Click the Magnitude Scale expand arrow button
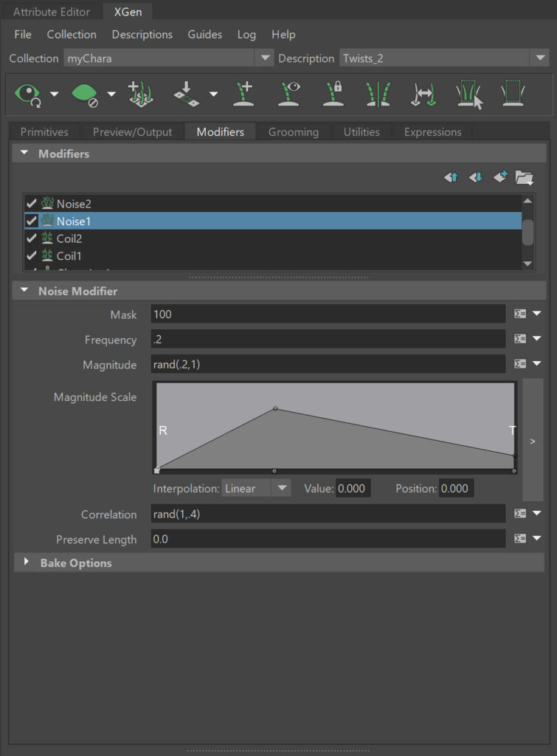This screenshot has width=557, height=756. (532, 441)
